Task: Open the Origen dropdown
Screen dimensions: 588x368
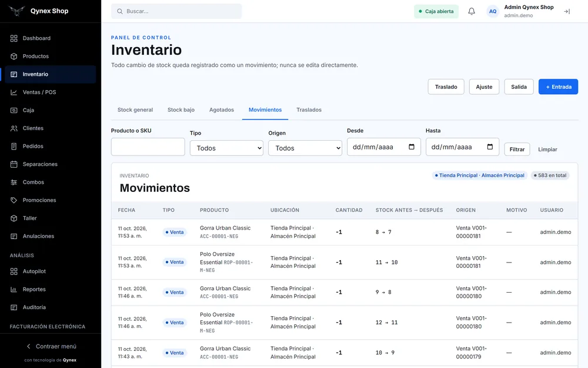Action: [305, 148]
